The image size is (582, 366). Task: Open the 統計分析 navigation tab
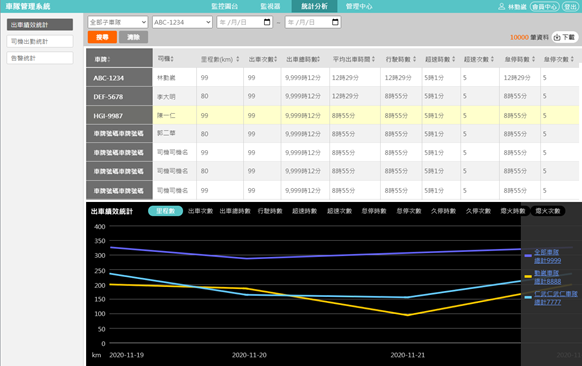tap(314, 6)
